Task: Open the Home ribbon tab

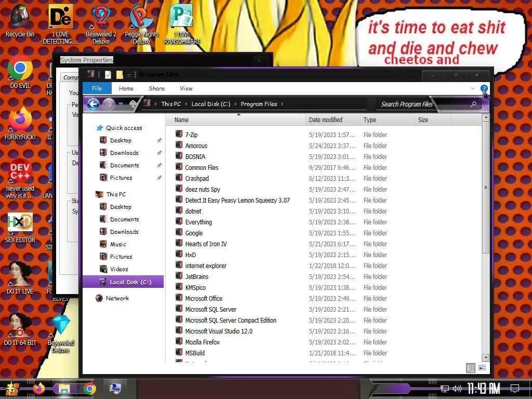Action: (126, 88)
